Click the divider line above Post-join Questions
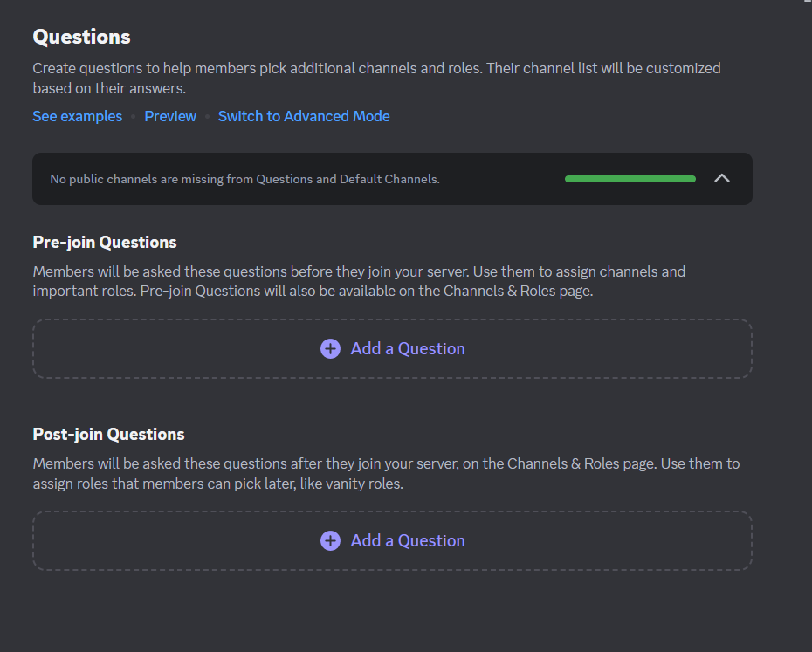This screenshot has width=812, height=652. (x=392, y=401)
